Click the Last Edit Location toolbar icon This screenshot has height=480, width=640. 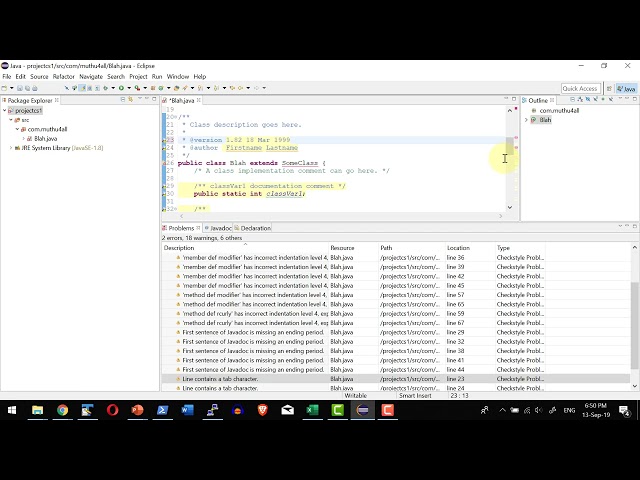pyautogui.click(x=232, y=88)
